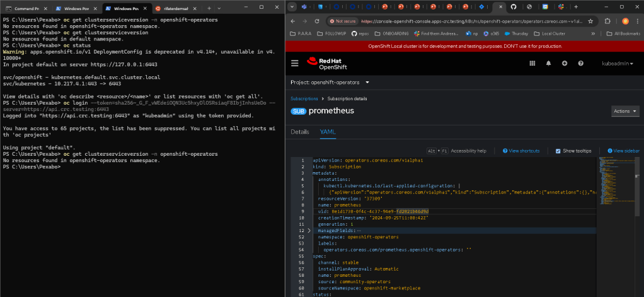
Task: Click the View shortcuts link
Action: 521,151
